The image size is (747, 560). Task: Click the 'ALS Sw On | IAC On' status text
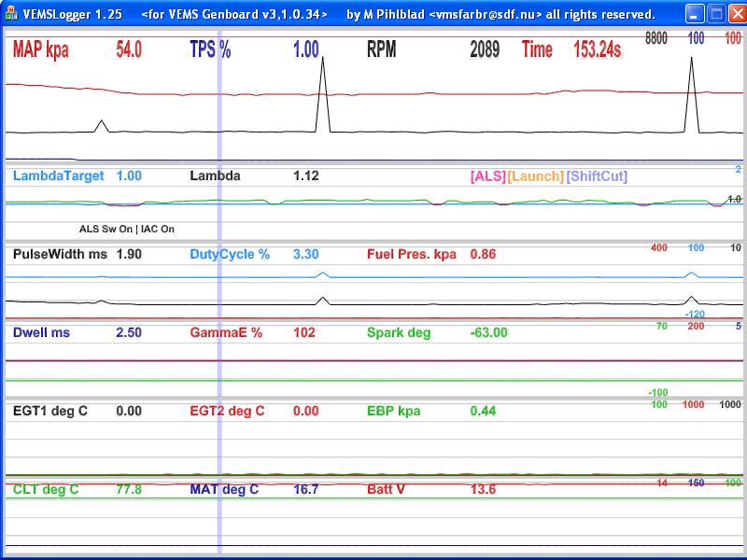click(x=127, y=229)
